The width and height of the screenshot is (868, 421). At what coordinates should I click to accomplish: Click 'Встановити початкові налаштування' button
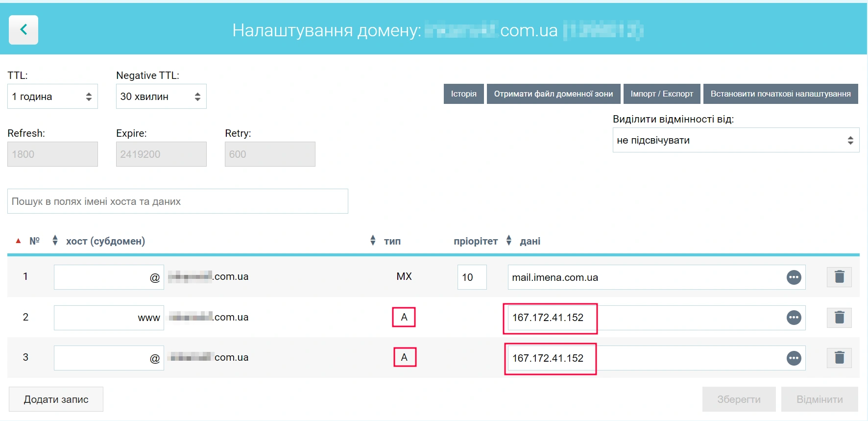780,94
